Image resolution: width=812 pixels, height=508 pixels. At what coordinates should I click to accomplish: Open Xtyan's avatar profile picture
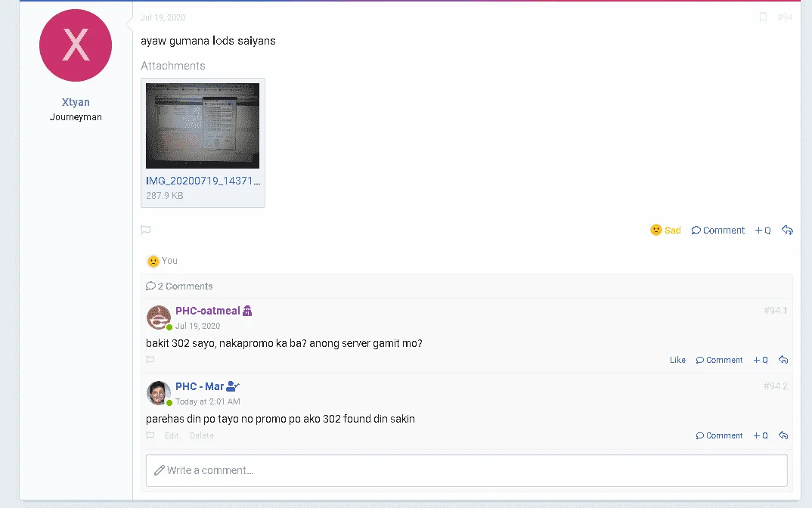point(76,45)
